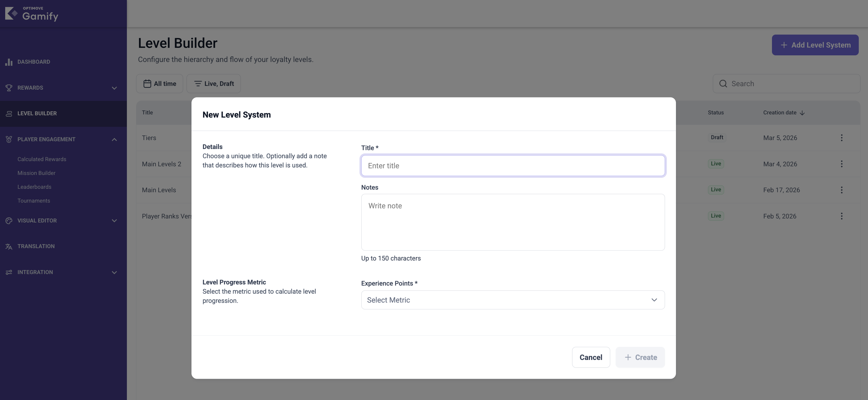Focus the Title input field

pyautogui.click(x=513, y=166)
